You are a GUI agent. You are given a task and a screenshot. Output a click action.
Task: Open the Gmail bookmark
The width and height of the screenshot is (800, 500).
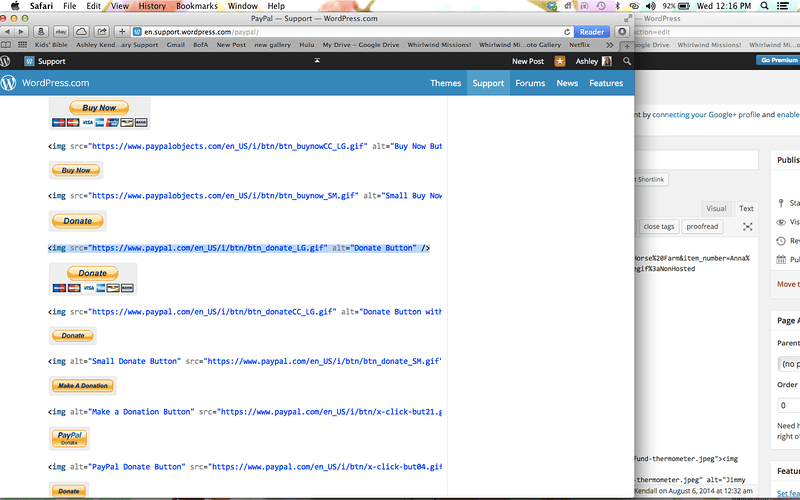click(176, 45)
